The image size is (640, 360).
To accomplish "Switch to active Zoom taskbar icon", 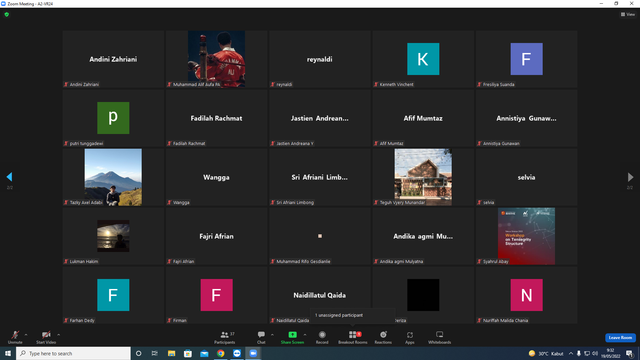I will point(253,353).
